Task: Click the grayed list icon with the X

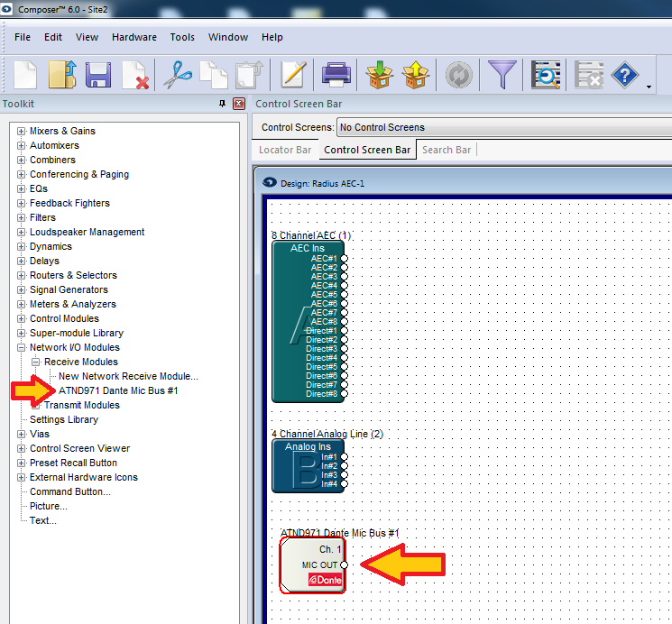Action: (x=588, y=75)
